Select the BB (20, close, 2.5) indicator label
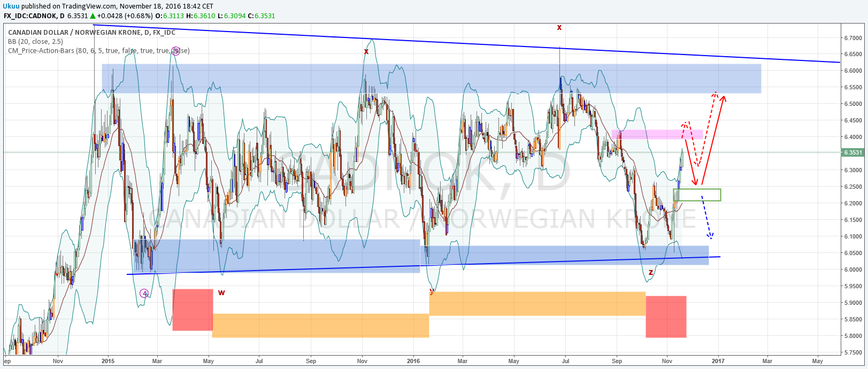The image size is (868, 369). [35, 42]
